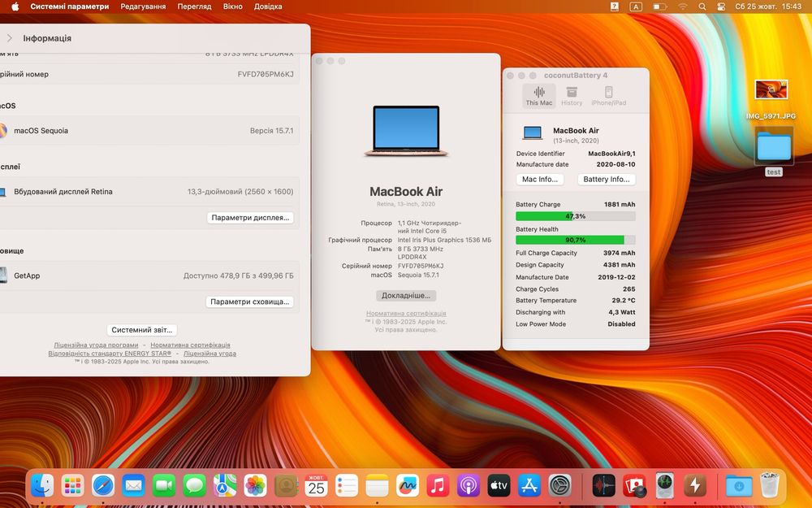Viewport: 812px width, 508px height.
Task: Click the question mark icon in the menu bar
Action: (615, 7)
